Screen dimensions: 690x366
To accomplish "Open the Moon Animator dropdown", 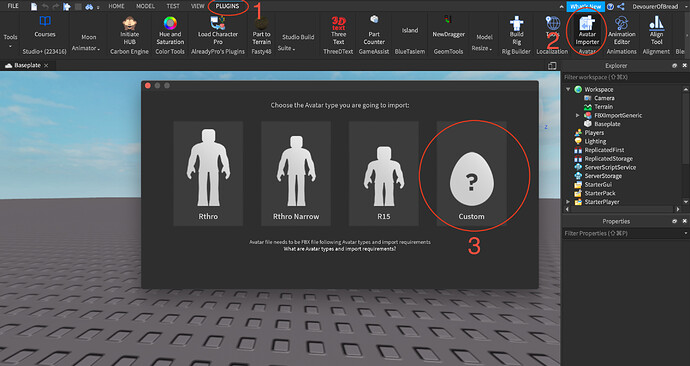I will click(88, 43).
